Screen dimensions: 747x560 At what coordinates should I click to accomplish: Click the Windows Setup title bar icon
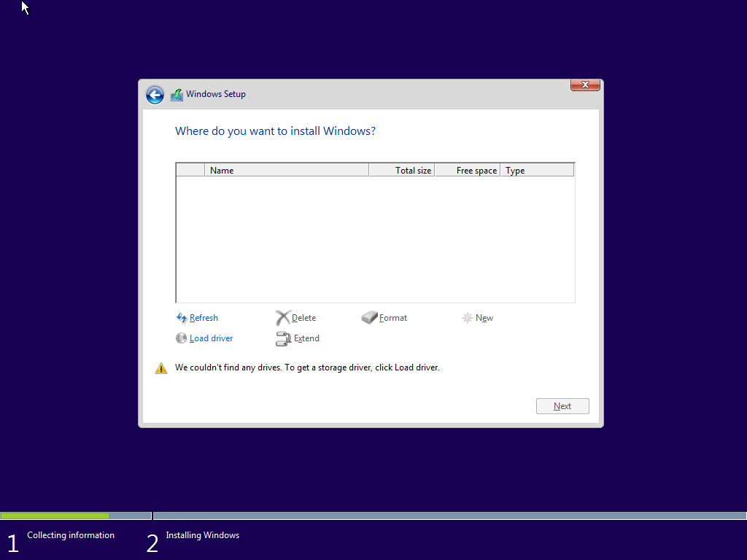177,95
